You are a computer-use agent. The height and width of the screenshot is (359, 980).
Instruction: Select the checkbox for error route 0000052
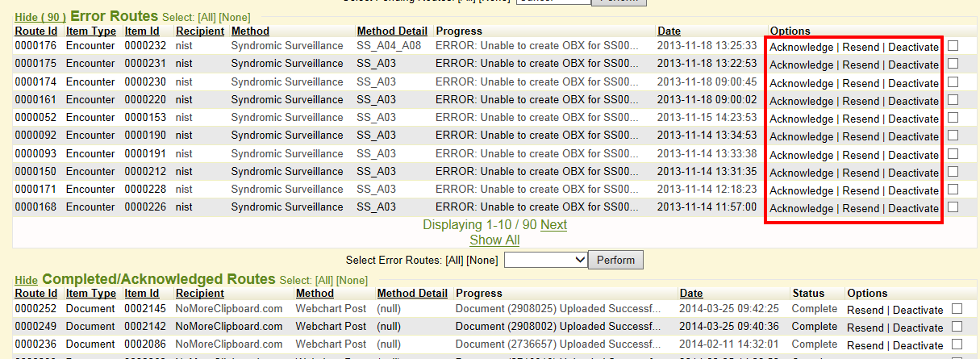pos(953,117)
